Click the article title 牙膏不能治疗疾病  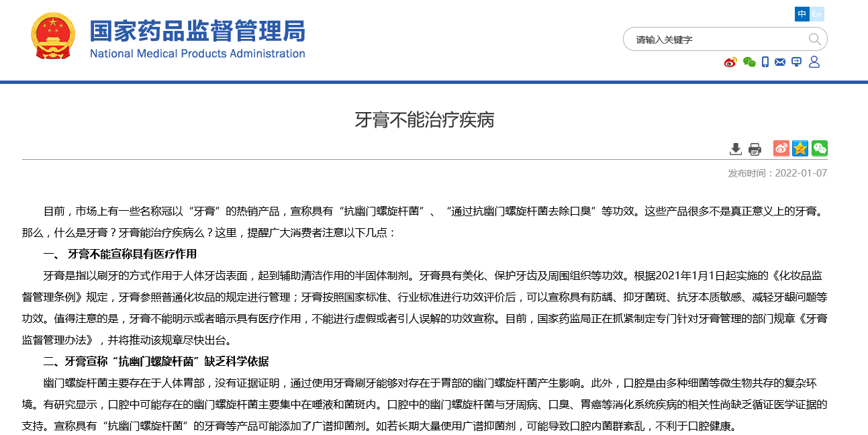[x=424, y=120]
